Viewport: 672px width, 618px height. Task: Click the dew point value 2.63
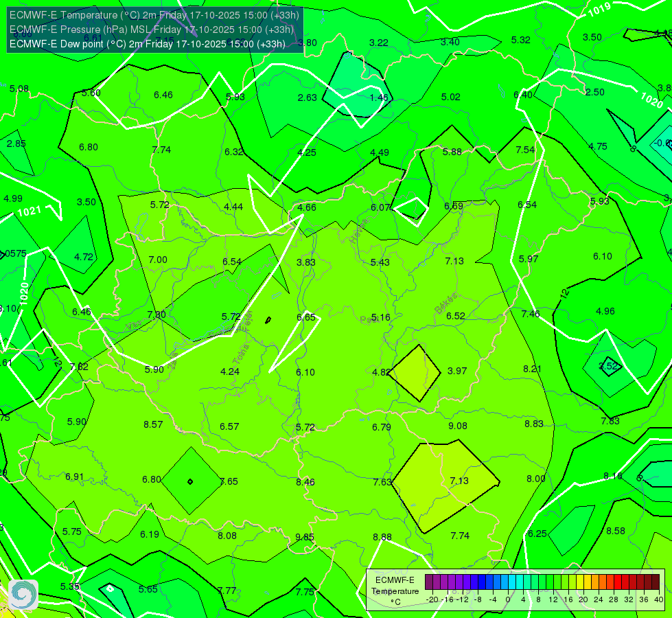click(x=308, y=98)
